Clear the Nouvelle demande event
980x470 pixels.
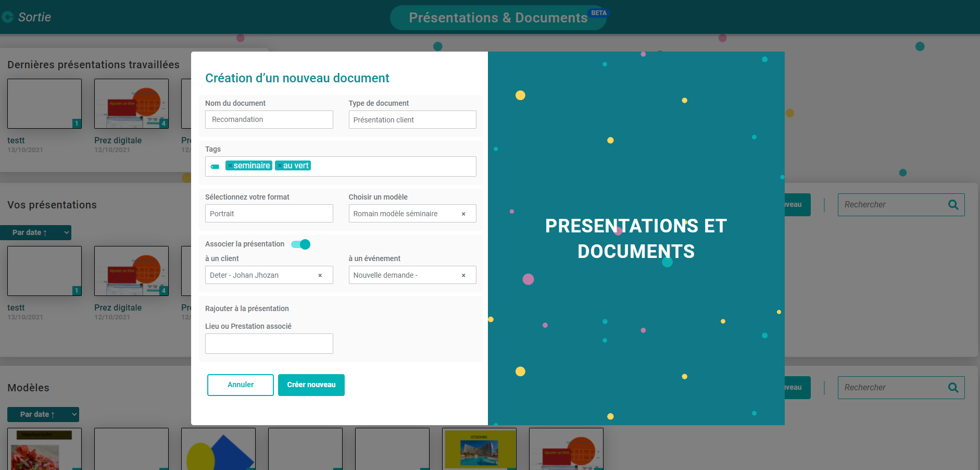(463, 275)
